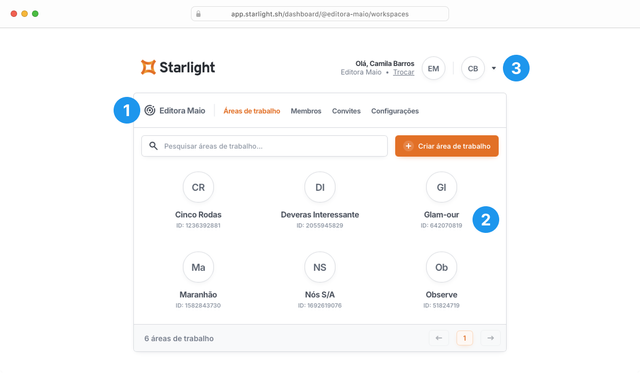Open the Nós S/A NS avatar

pyautogui.click(x=320, y=267)
